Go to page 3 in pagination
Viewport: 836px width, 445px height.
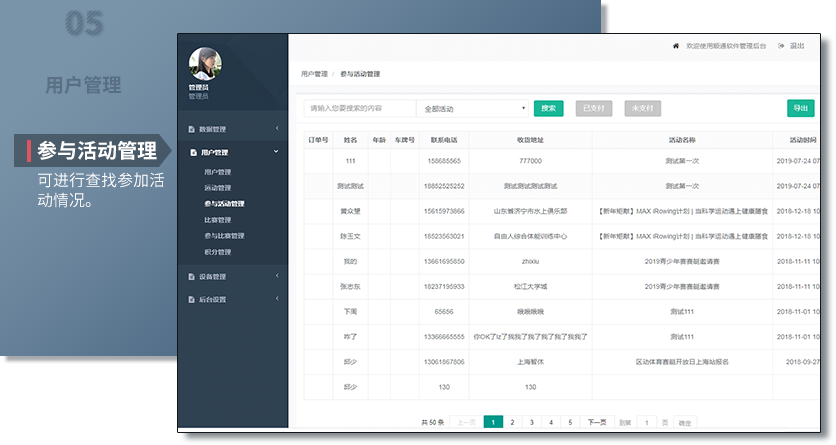click(531, 423)
